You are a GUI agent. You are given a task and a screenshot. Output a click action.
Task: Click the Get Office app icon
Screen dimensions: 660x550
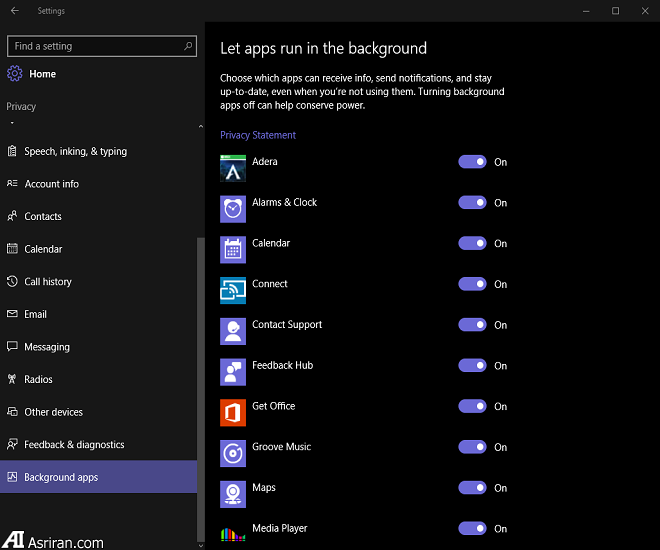(233, 412)
